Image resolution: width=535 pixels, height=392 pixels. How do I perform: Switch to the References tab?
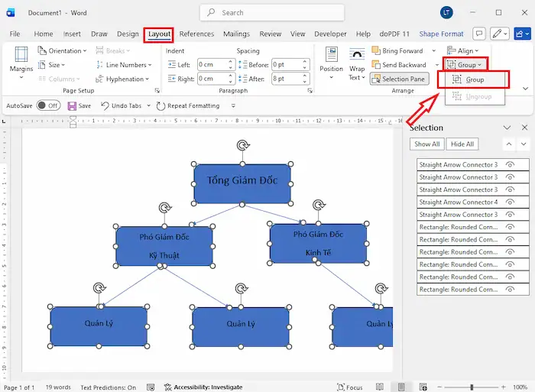(x=196, y=34)
